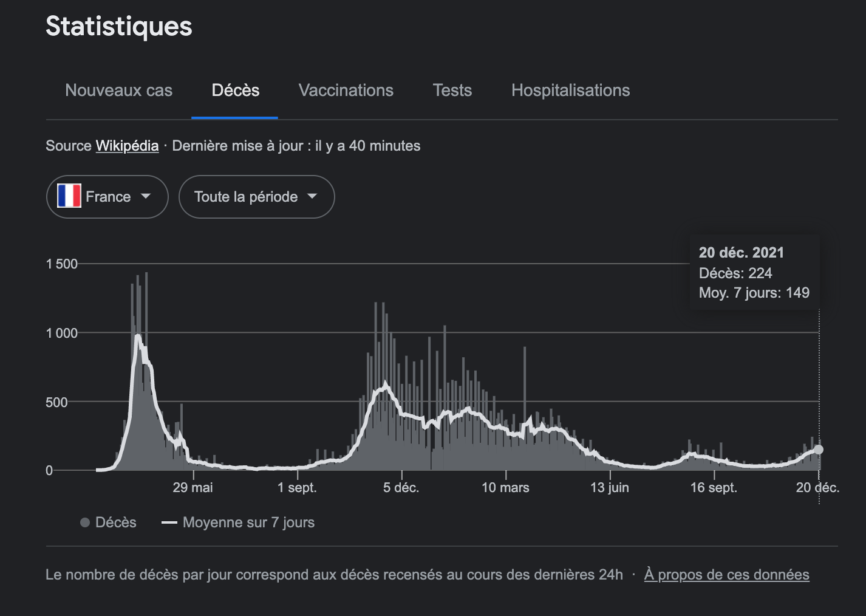
Task: Click the Statistiques heading
Action: coord(119,26)
